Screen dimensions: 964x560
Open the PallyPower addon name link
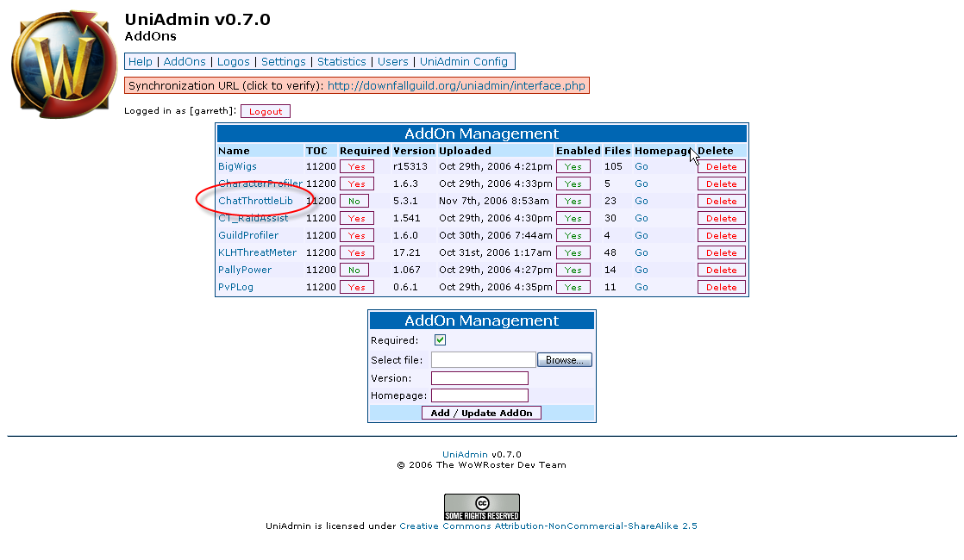[x=245, y=270]
